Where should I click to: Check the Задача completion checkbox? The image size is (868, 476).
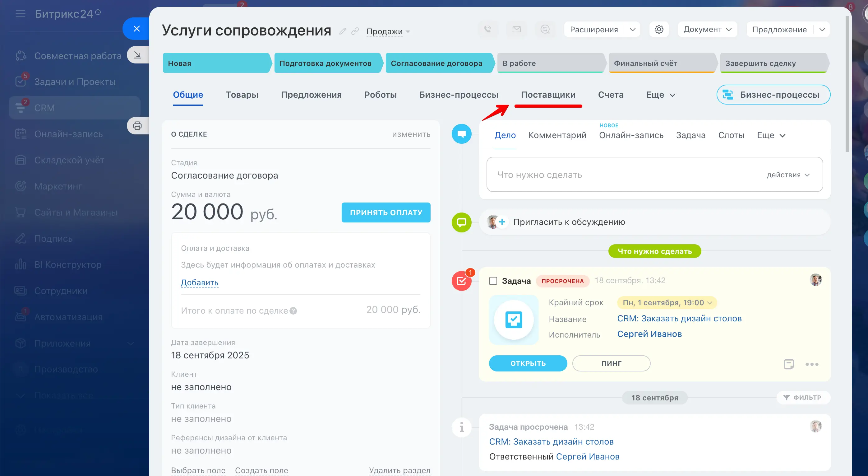pyautogui.click(x=493, y=281)
